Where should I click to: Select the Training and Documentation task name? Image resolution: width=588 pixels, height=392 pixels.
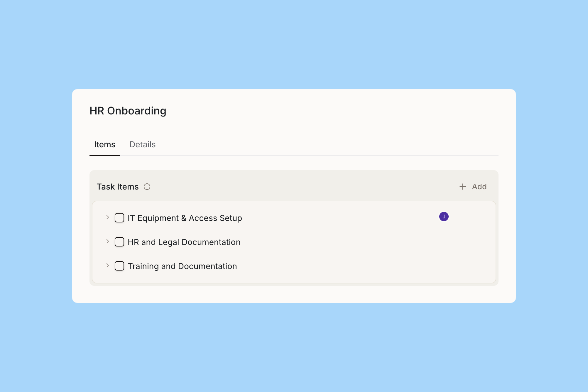[x=182, y=266]
